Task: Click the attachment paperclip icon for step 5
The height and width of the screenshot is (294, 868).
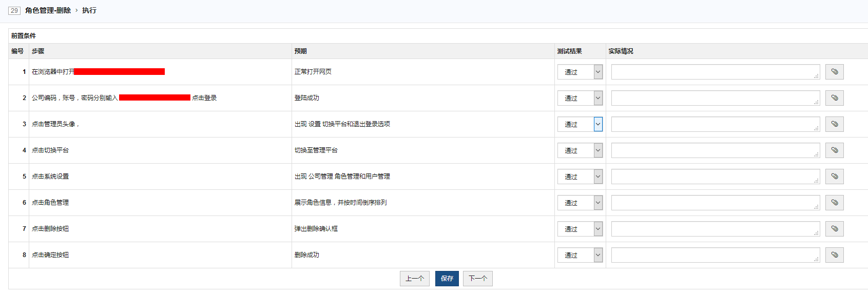Action: [834, 177]
